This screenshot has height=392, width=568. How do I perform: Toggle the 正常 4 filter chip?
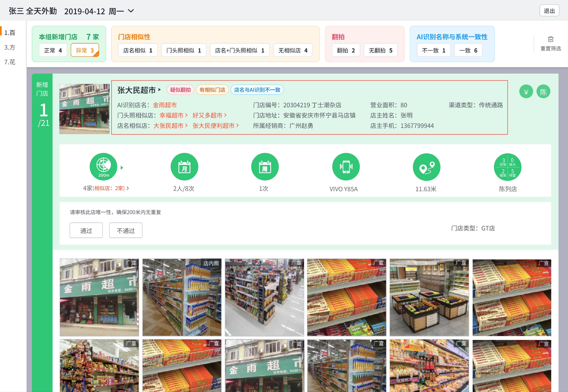(53, 50)
